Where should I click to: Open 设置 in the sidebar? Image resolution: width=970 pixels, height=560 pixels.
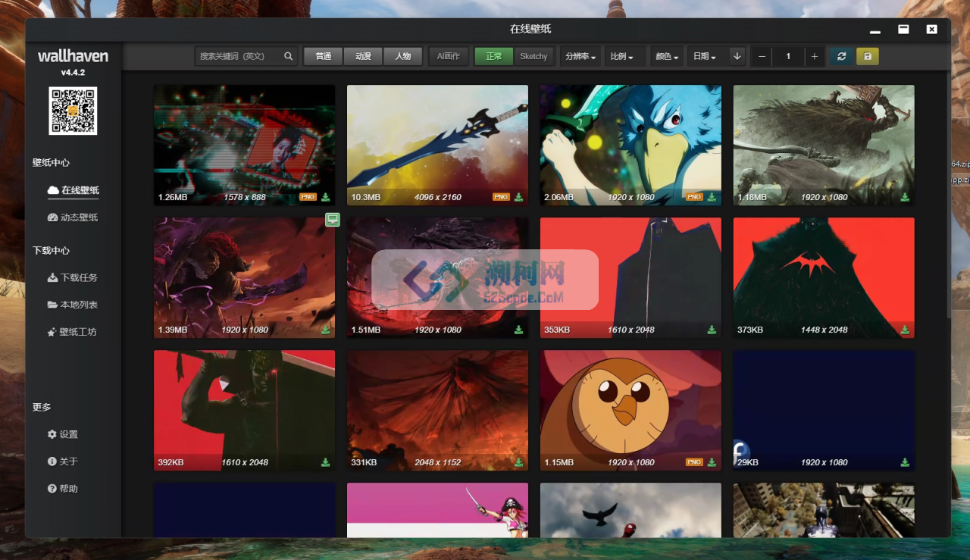click(63, 434)
